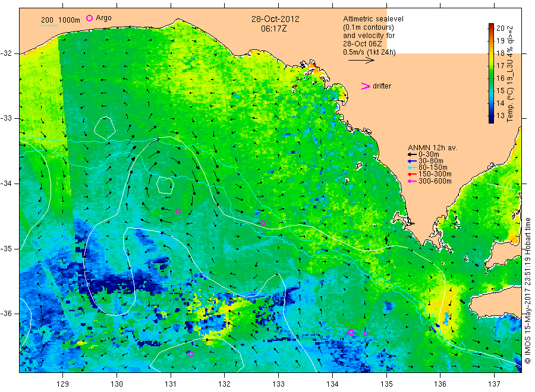Click the color bar "13" tick label
Screen dimensions: 535x392
point(500,116)
